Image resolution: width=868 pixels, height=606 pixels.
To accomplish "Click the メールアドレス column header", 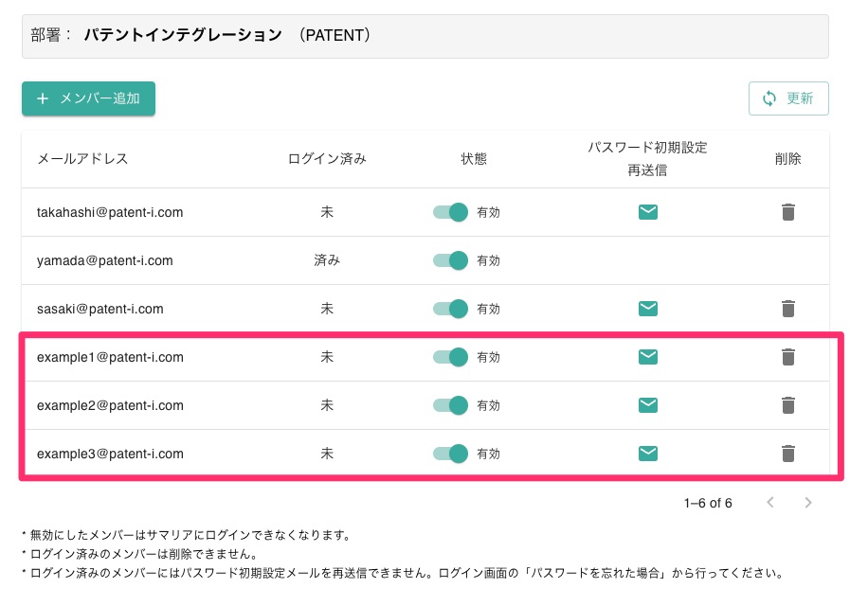I will click(x=82, y=159).
